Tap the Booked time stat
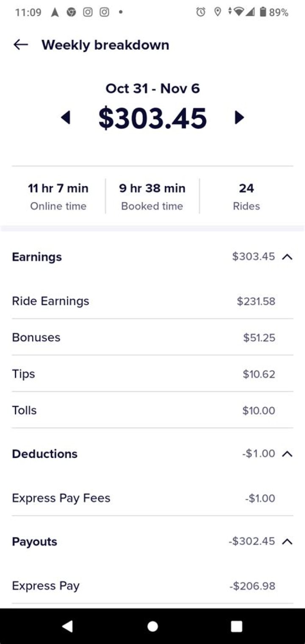Viewport: 305px width, 644px height. click(x=152, y=196)
